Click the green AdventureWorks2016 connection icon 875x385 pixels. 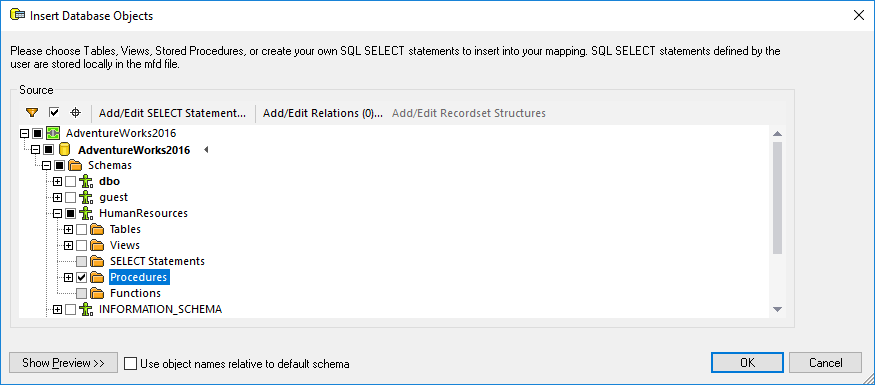[x=54, y=133]
